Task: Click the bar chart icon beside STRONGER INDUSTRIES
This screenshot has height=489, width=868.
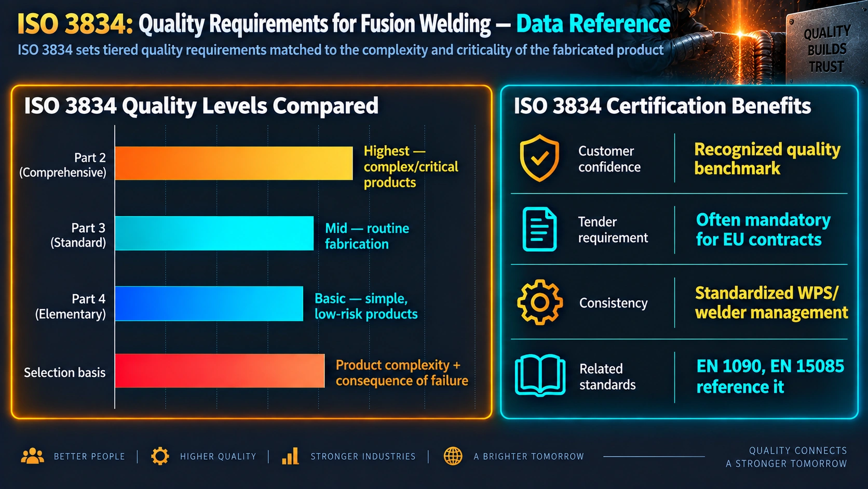Action: [290, 456]
